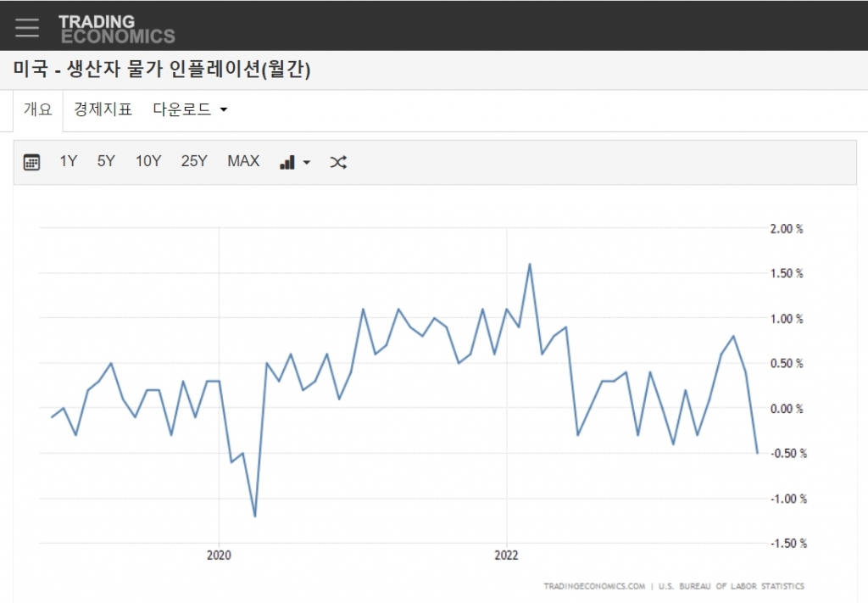This screenshot has width=868, height=603.
Task: Select the 25Y time range
Action: (x=194, y=161)
